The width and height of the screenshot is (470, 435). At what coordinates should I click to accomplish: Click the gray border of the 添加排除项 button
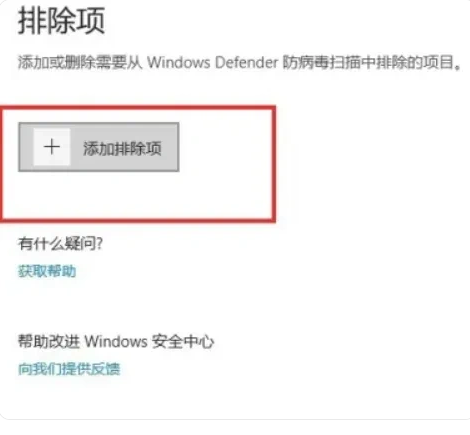(99, 124)
